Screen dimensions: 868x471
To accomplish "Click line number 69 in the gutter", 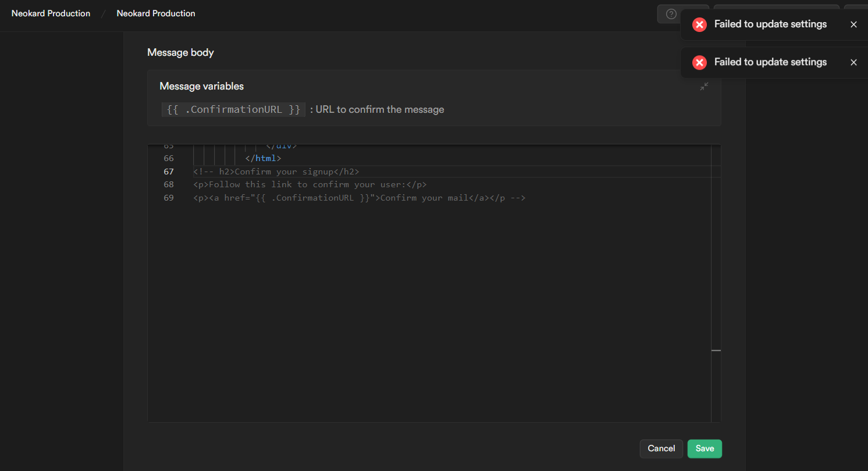I will (x=169, y=198).
